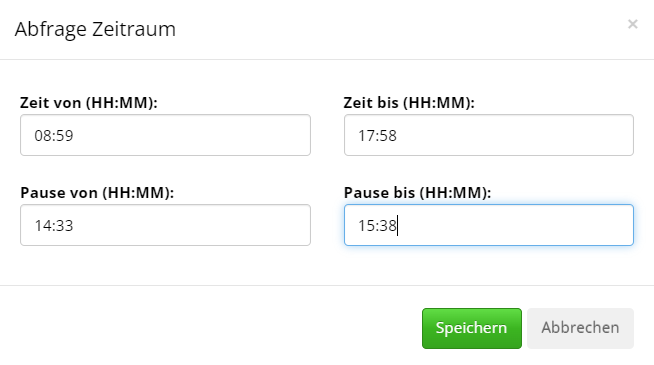Click the 'Pause von (HH:MM):' label
The image size is (654, 365).
(97, 193)
